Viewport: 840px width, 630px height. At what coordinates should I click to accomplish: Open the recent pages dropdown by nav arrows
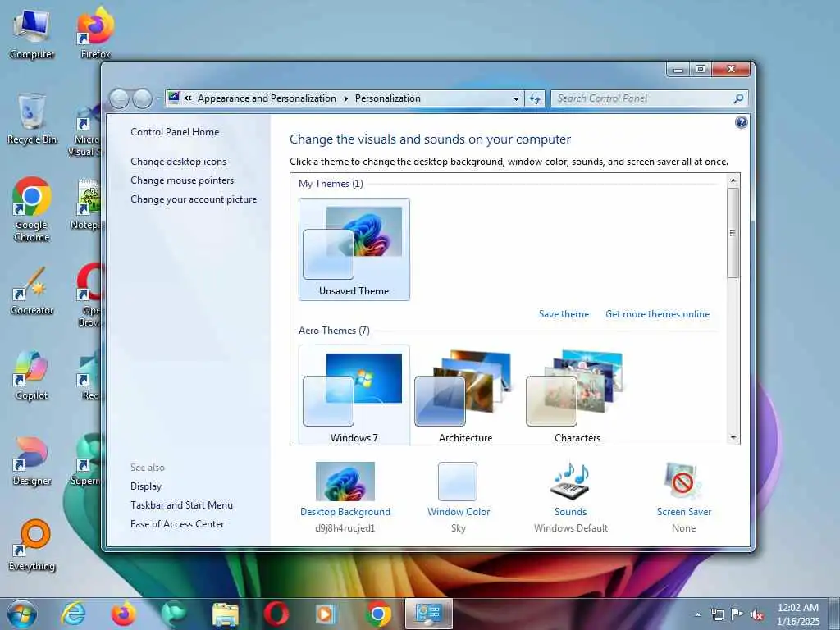158,99
